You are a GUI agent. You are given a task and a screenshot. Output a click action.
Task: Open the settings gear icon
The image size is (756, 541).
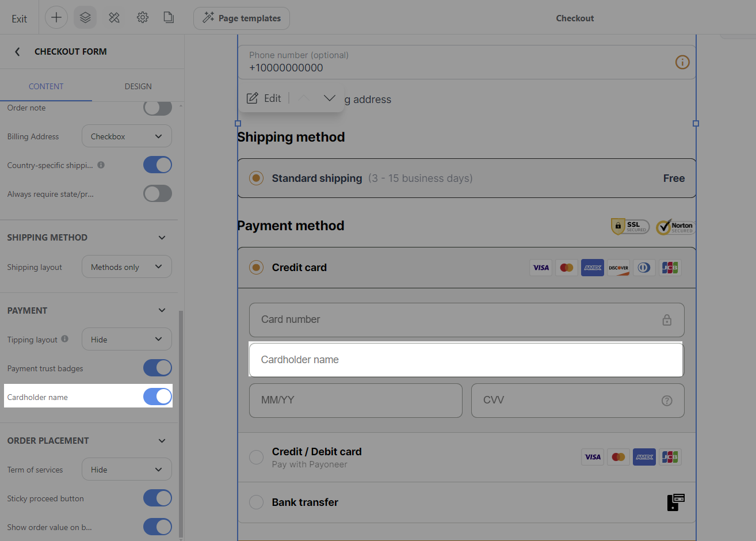[x=143, y=18]
